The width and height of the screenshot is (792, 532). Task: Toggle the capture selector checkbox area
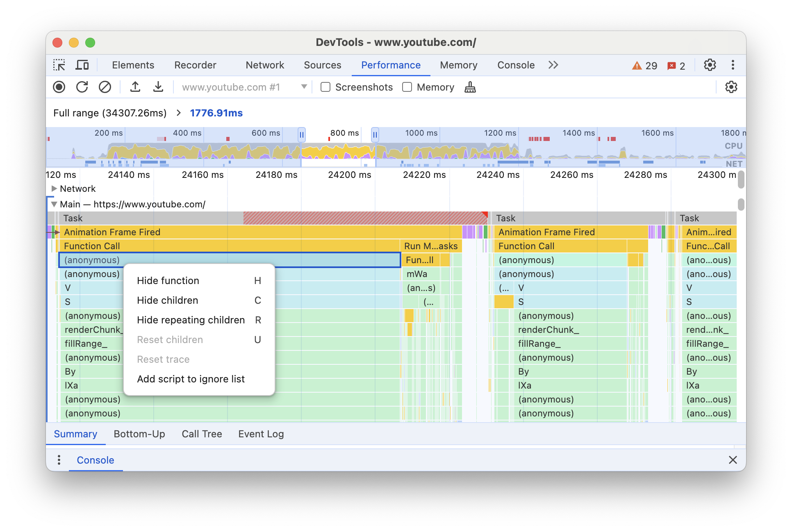click(x=325, y=87)
